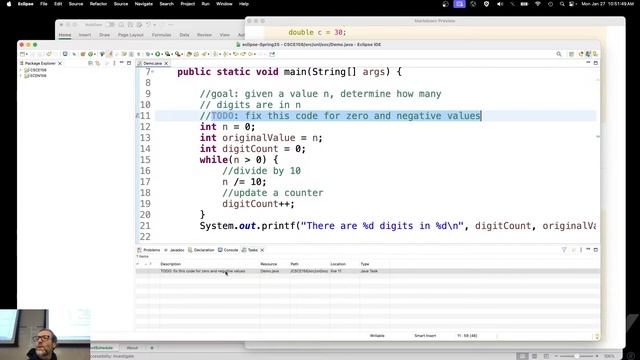
Task: Click the Writable status bar entry
Action: (377, 336)
